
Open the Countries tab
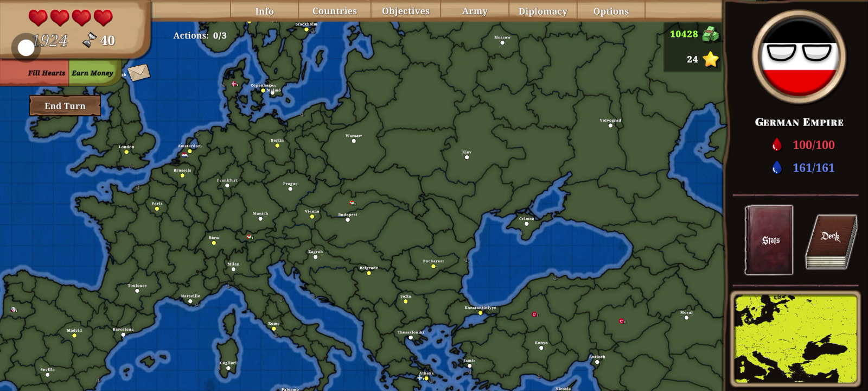pyautogui.click(x=334, y=11)
